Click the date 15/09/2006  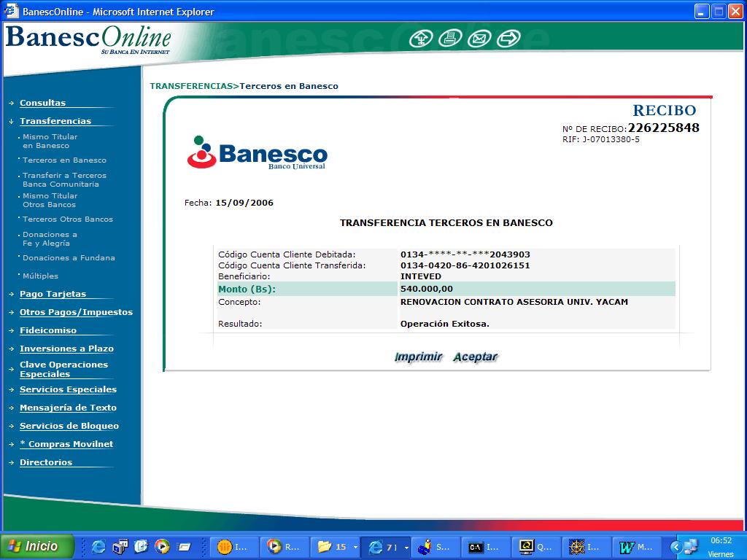tap(244, 203)
